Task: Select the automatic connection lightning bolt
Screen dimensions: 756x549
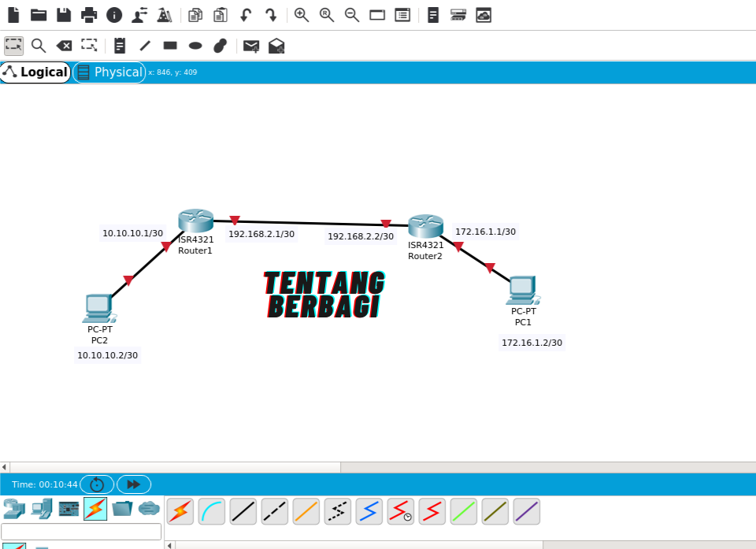Action: click(180, 511)
